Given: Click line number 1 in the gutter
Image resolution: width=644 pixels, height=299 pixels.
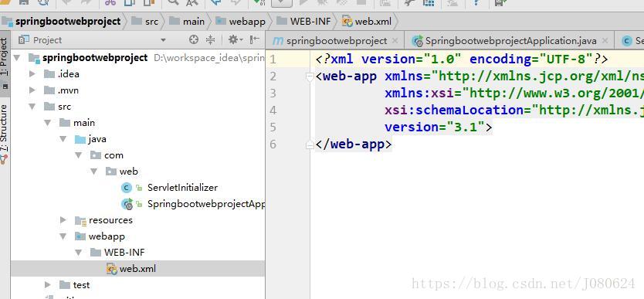Looking at the screenshot, I should tap(273, 59).
